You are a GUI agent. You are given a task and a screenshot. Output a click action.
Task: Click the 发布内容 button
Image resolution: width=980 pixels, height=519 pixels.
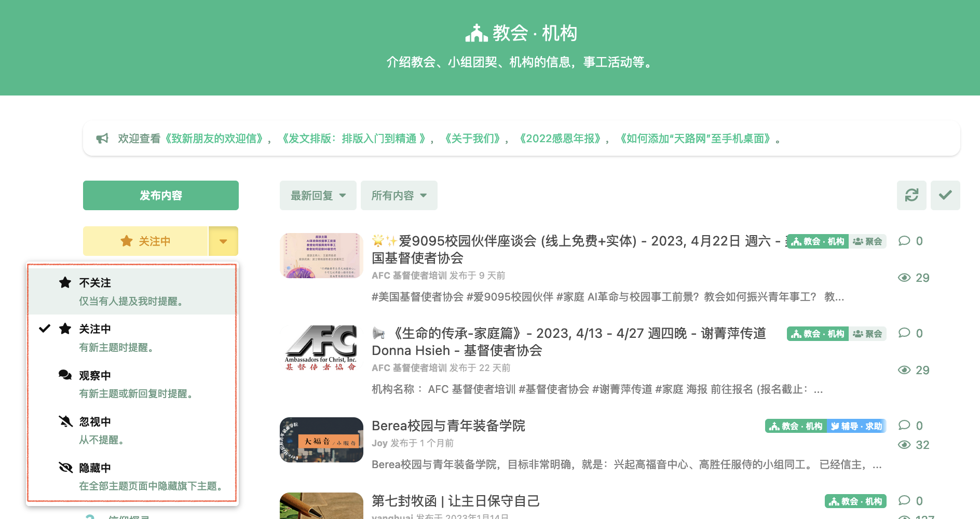coord(161,196)
